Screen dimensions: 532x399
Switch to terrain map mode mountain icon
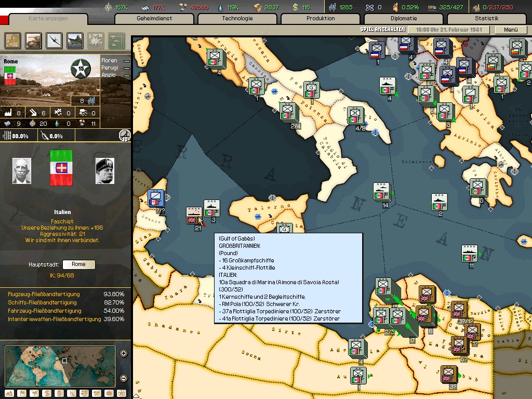pos(9,393)
